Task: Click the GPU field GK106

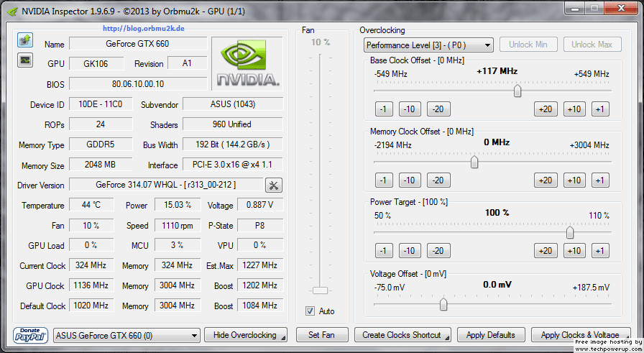Action: [96, 64]
